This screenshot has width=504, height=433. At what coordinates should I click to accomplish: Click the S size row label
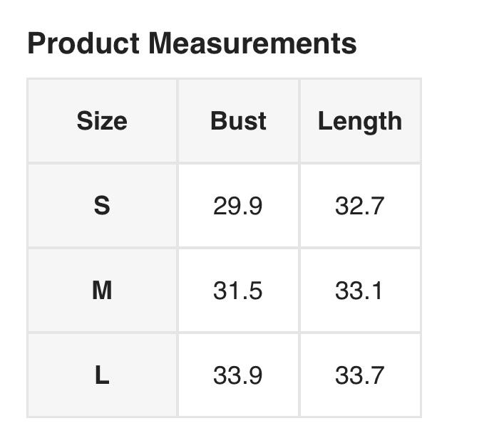[x=102, y=206]
